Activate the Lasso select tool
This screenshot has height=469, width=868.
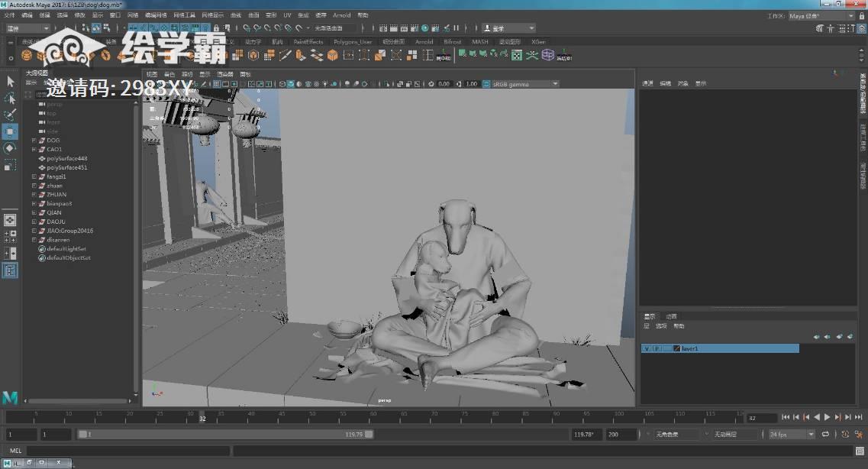(10, 99)
